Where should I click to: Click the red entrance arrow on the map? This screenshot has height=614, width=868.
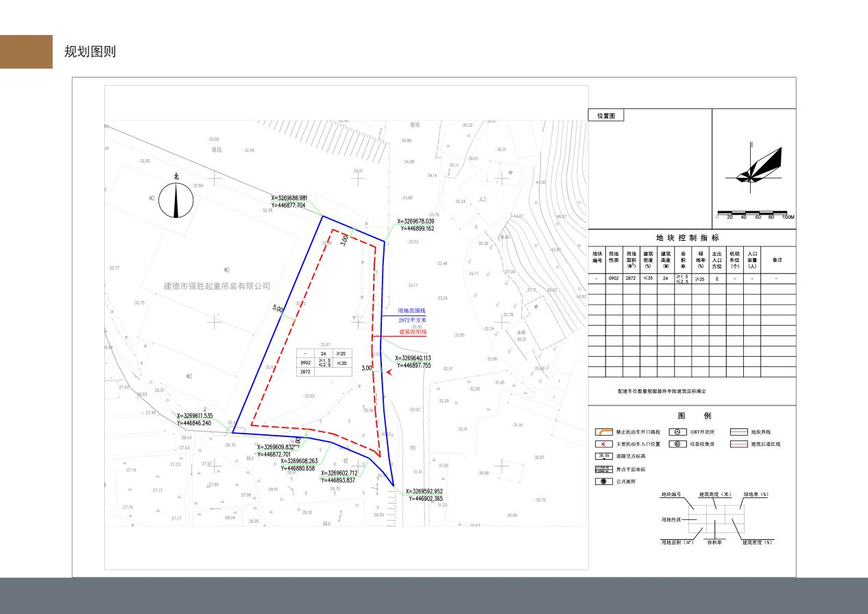click(x=389, y=372)
